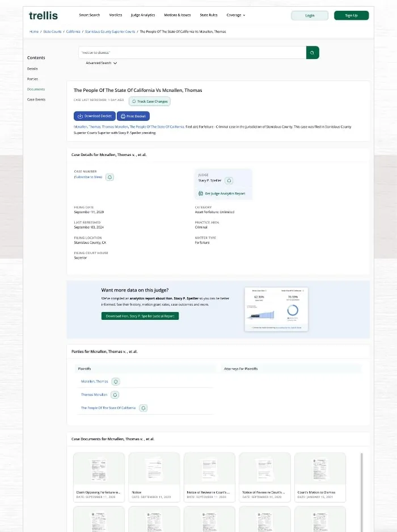Open Verdicts in navigation

[x=115, y=15]
